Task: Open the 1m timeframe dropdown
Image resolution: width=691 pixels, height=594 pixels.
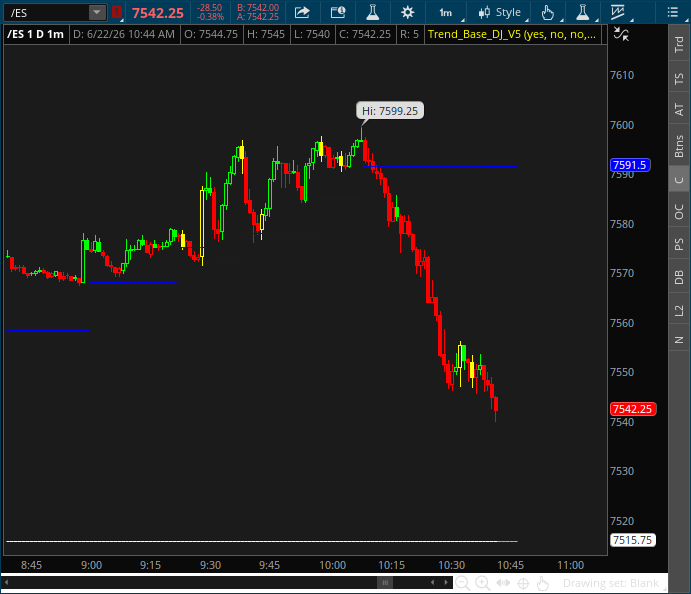Action: point(446,13)
